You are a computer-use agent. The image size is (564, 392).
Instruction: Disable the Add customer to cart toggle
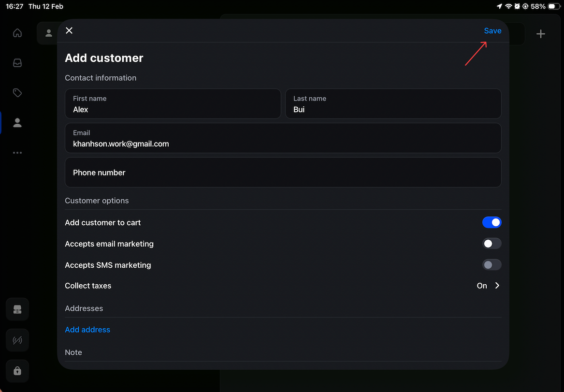tap(492, 222)
